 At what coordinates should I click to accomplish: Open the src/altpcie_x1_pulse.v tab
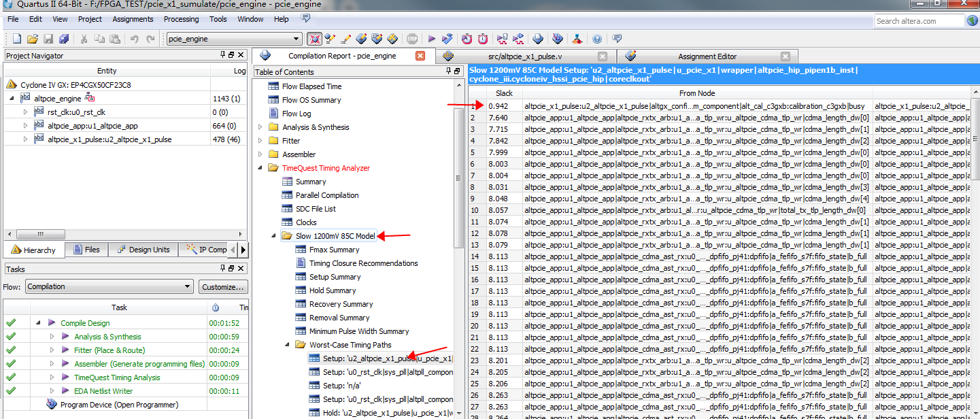(x=525, y=56)
